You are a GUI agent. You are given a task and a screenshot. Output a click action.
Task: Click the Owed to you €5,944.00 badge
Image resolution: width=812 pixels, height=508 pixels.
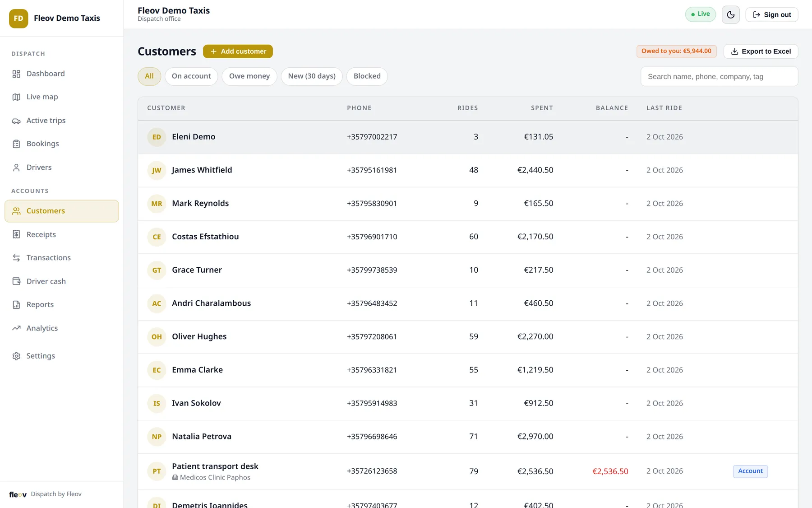(676, 51)
